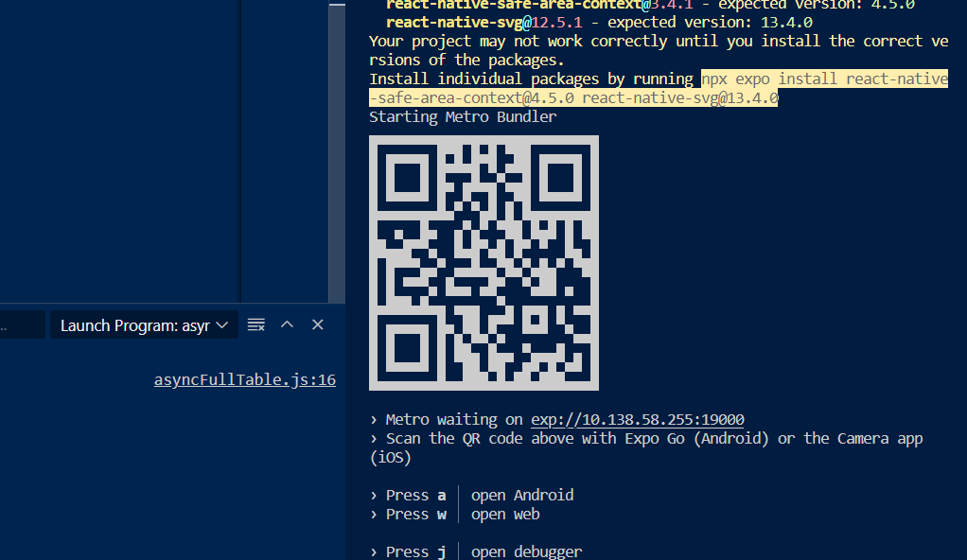
Task: Click 'Scan the QR code above' line
Action: point(646,447)
